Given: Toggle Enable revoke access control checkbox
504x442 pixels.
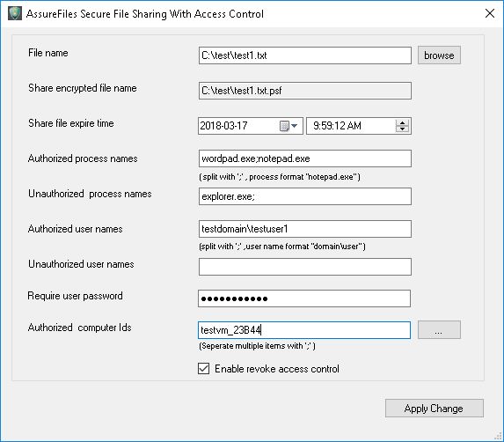Looking at the screenshot, I should point(204,368).
